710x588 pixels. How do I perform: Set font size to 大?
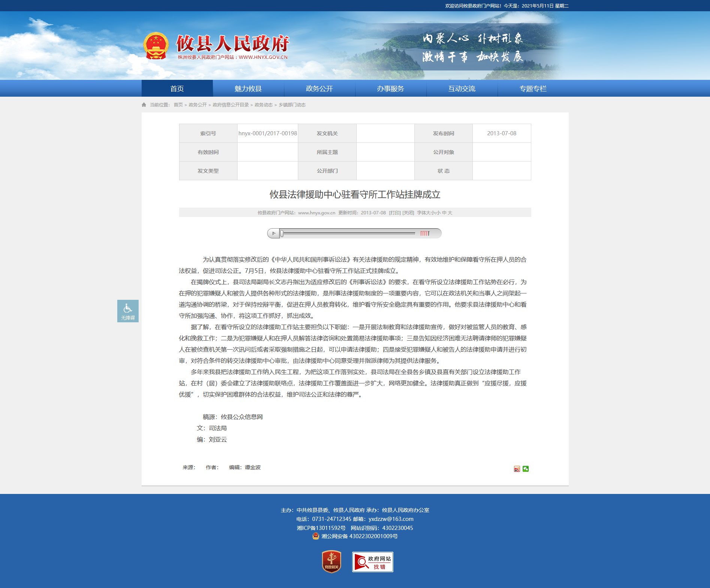pos(450,212)
